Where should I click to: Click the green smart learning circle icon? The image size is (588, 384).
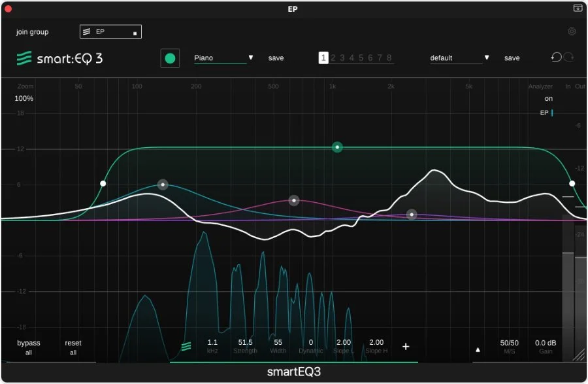170,58
